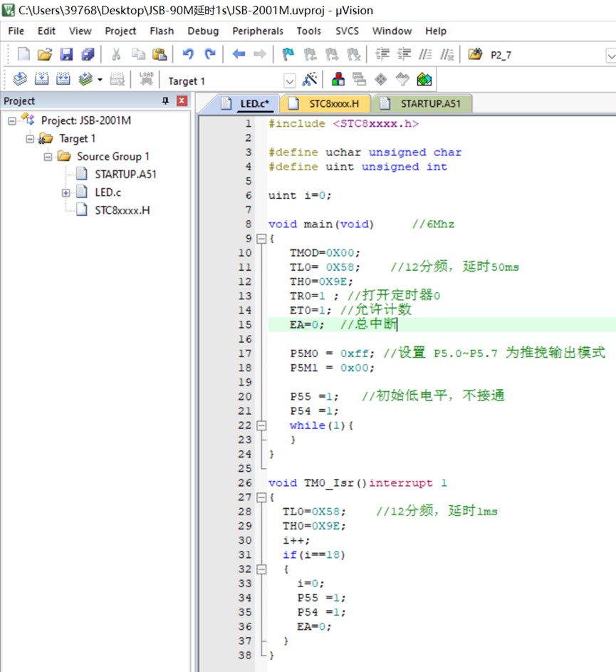Build target files icon
The image size is (616, 672).
click(x=41, y=79)
